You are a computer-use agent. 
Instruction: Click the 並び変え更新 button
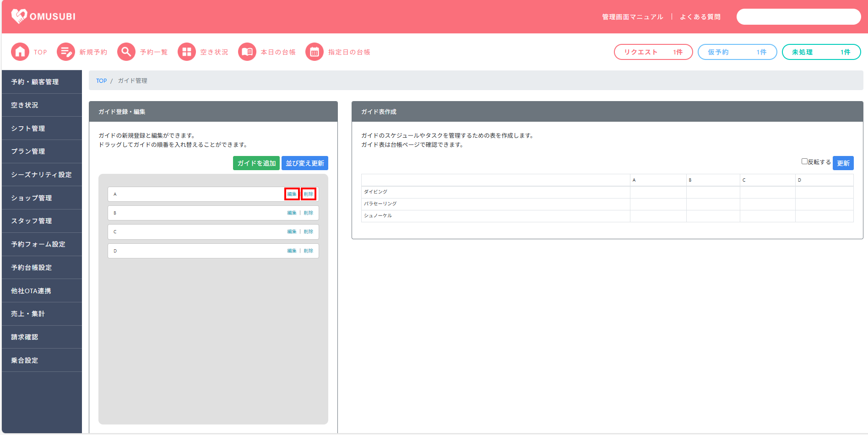click(305, 163)
